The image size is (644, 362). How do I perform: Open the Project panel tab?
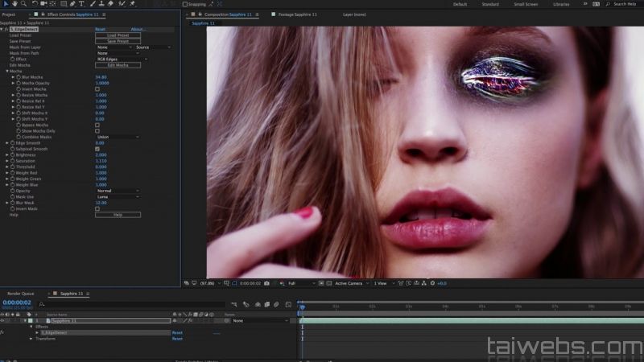pos(10,14)
